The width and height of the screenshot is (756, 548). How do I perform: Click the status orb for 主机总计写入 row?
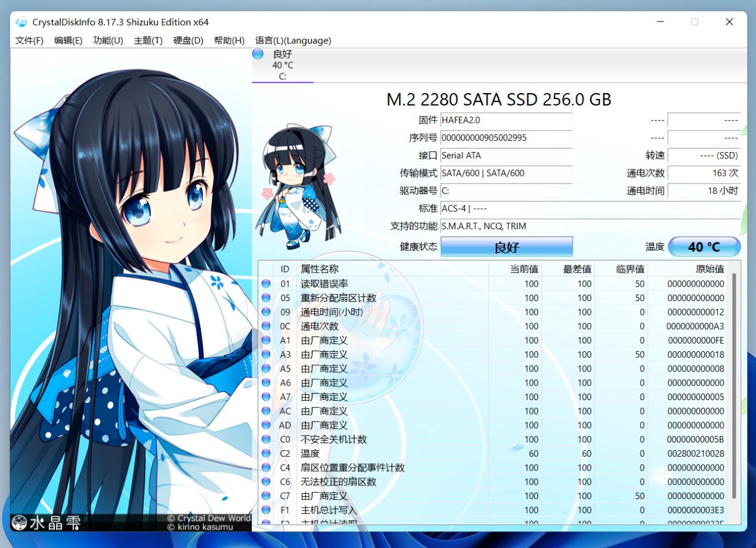pyautogui.click(x=266, y=510)
